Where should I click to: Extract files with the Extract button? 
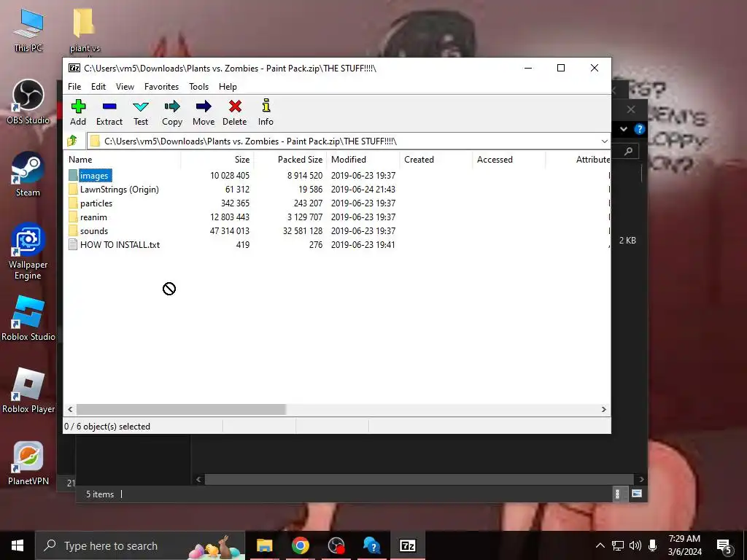coord(109,113)
